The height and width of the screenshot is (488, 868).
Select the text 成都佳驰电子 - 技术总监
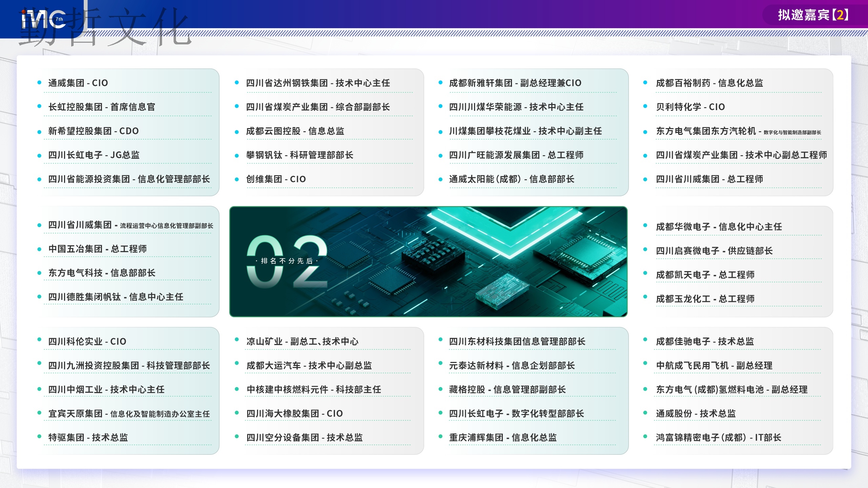coord(705,342)
